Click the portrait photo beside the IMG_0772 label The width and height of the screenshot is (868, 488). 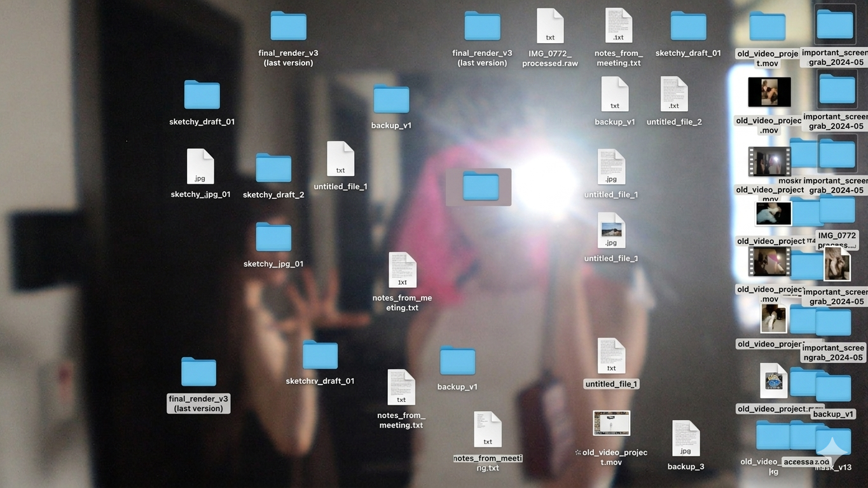[x=837, y=264]
